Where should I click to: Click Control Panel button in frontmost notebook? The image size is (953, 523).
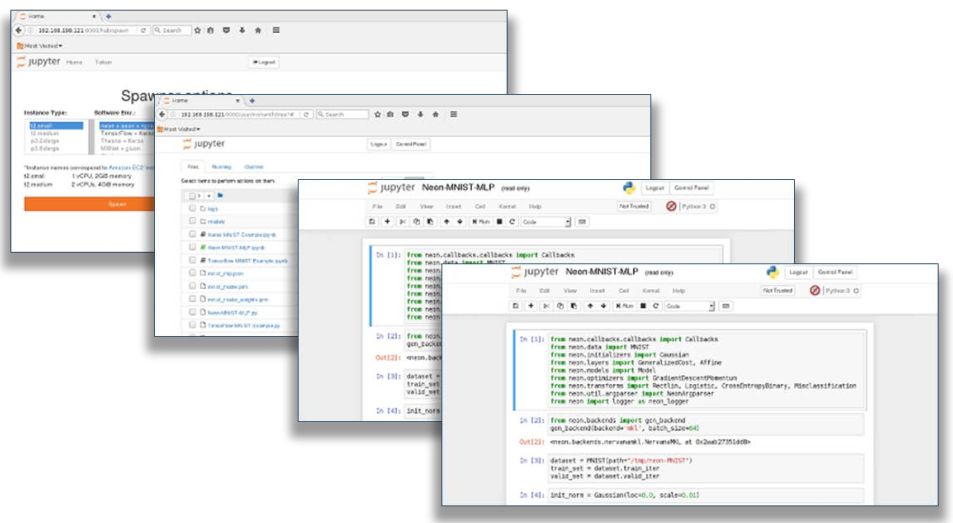click(837, 272)
